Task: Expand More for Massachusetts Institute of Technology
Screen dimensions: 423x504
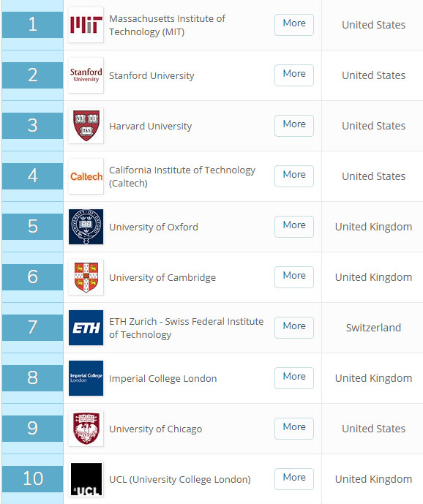Action: 294,25
